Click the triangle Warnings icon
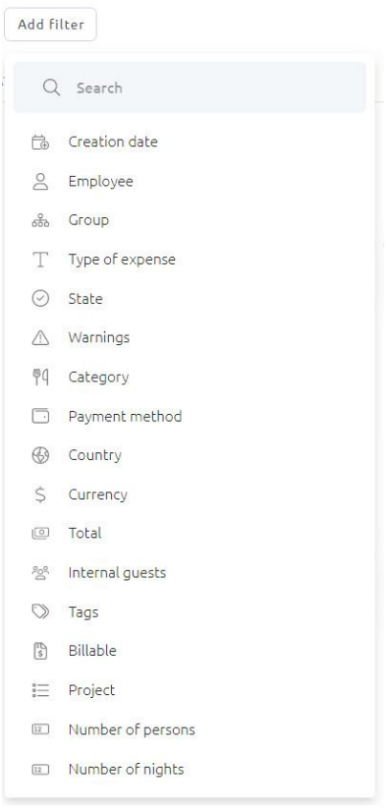 40,338
